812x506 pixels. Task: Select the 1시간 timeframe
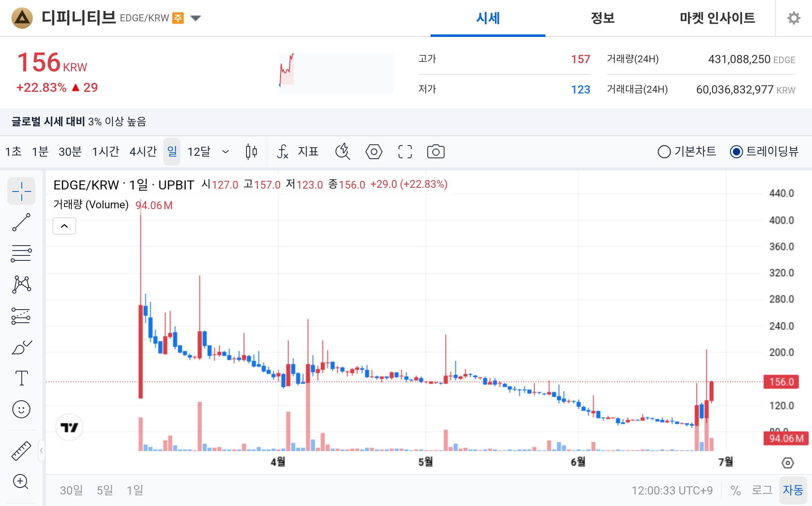pos(105,152)
